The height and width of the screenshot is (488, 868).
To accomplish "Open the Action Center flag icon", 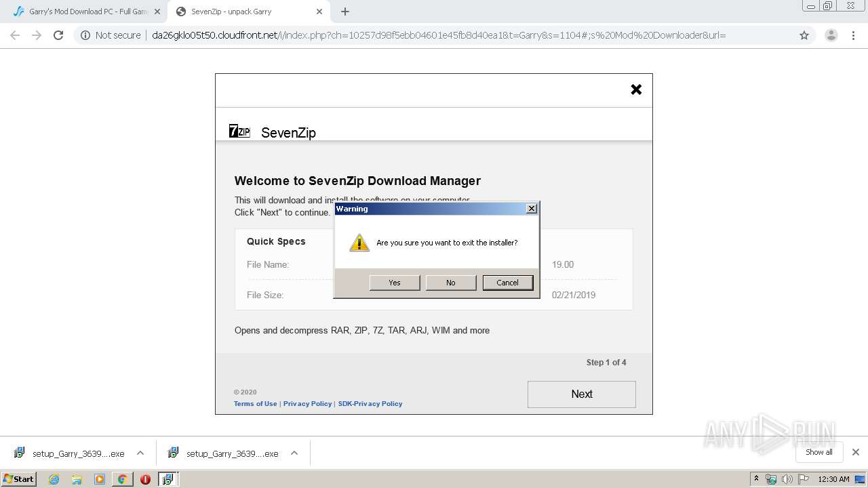I will click(802, 479).
